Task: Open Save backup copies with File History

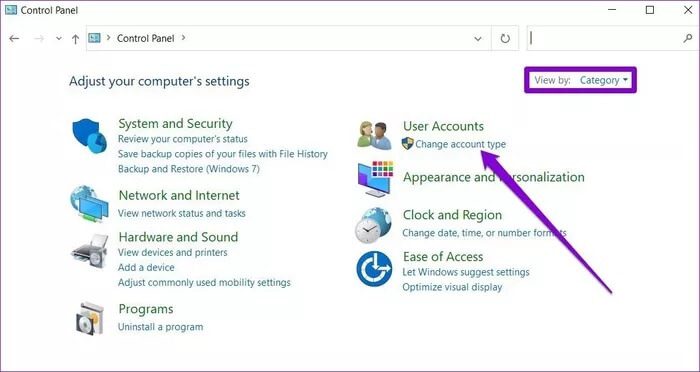Action: (x=223, y=154)
